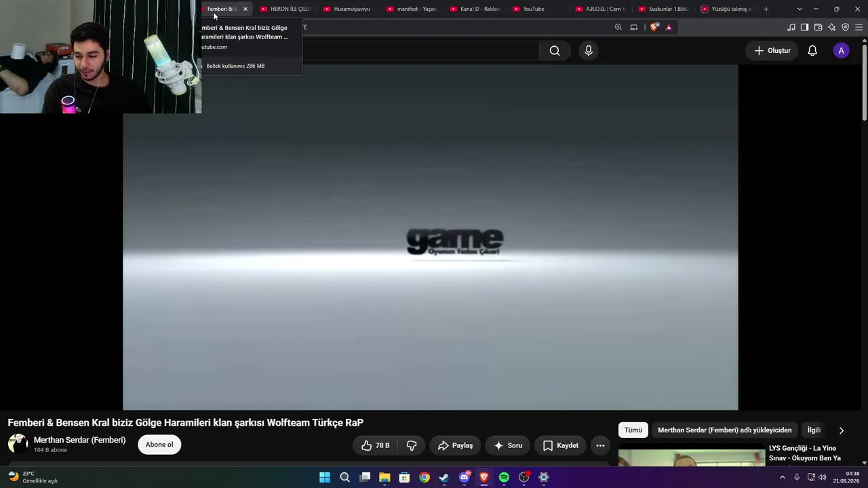Switch to the plain YouTube tab
Image resolution: width=868 pixels, height=488 pixels.
(x=538, y=9)
